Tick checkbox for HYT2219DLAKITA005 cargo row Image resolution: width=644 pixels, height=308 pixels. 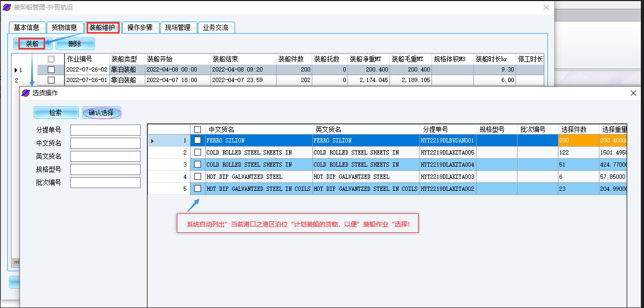click(198, 152)
